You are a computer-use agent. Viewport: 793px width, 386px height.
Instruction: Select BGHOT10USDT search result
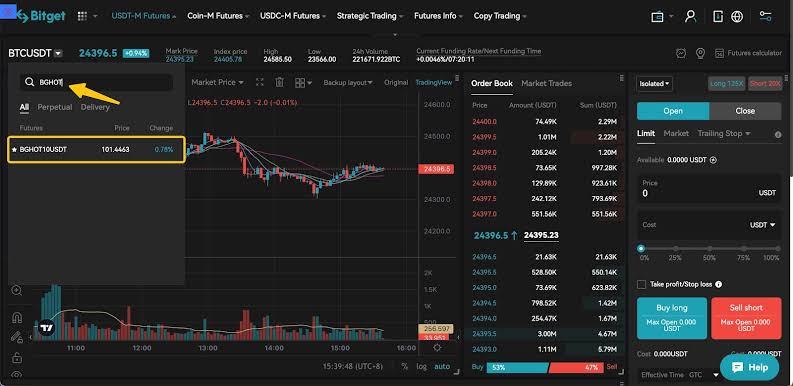coord(97,150)
